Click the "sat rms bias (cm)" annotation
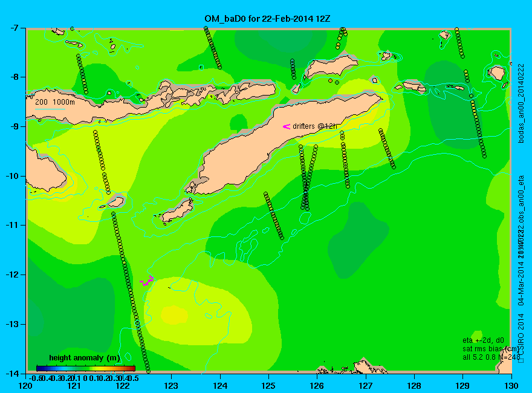 [x=491, y=349]
